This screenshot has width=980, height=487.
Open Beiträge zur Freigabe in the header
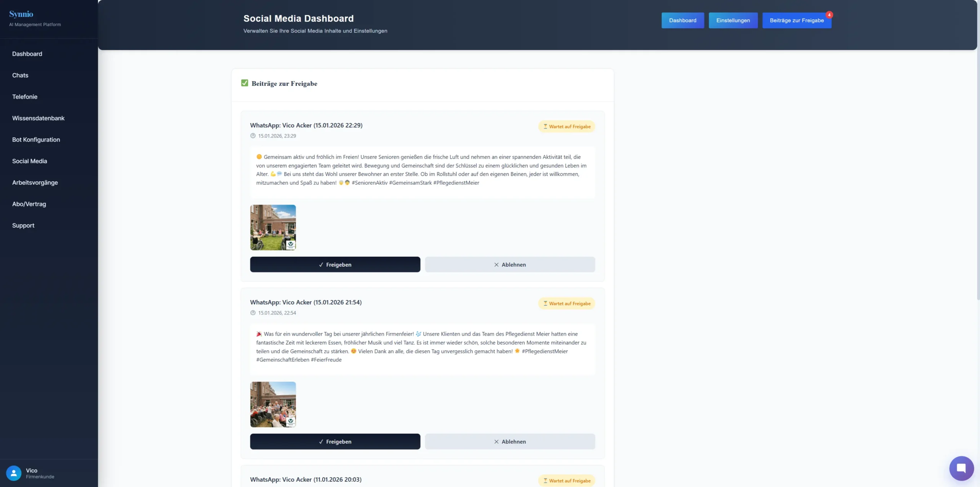pyautogui.click(x=796, y=20)
